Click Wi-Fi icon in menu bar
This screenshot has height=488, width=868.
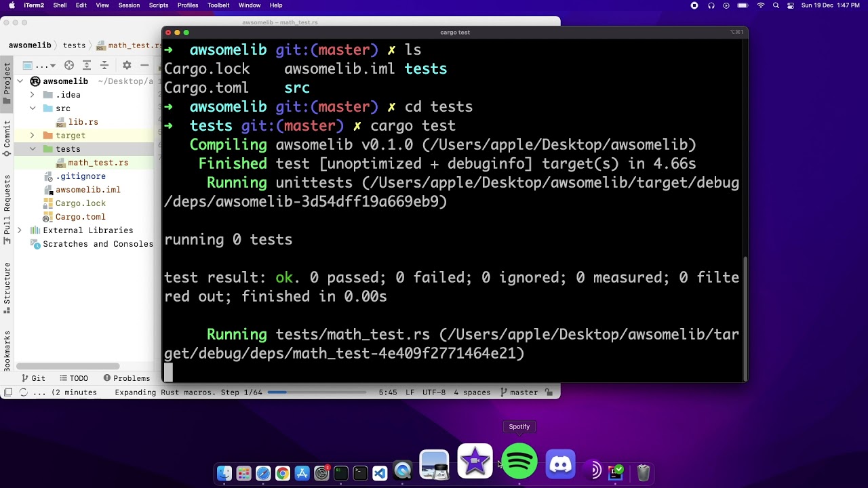click(760, 5)
